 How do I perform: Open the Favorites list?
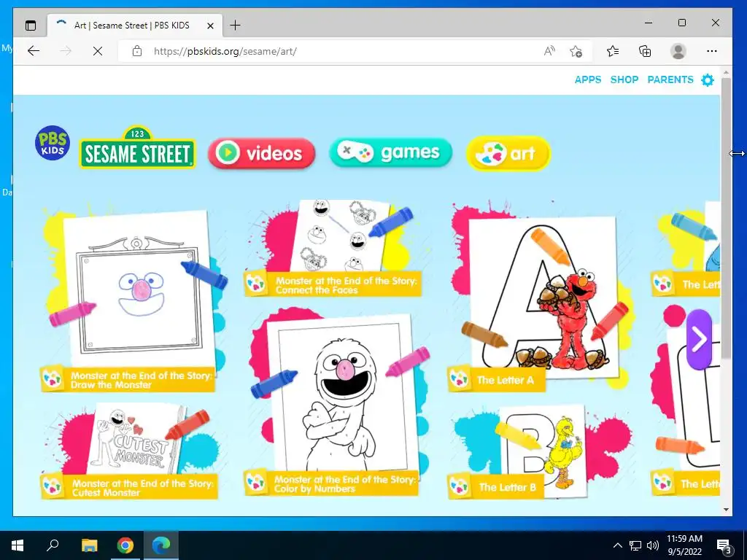(613, 51)
